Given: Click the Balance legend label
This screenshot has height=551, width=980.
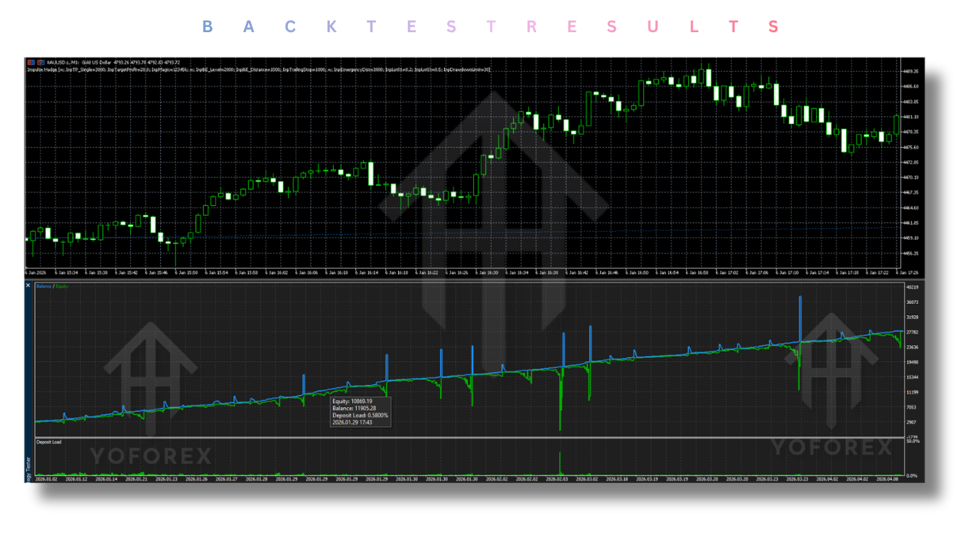Looking at the screenshot, I should [x=44, y=286].
